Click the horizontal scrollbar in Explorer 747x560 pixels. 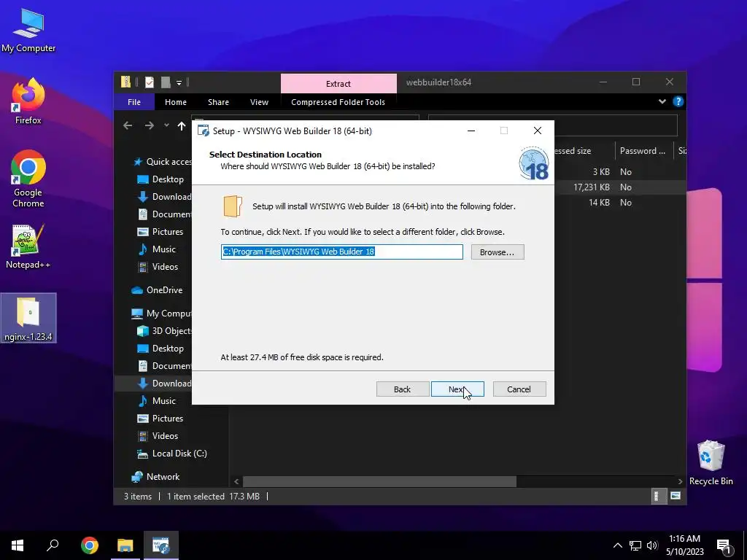pyautogui.click(x=379, y=481)
